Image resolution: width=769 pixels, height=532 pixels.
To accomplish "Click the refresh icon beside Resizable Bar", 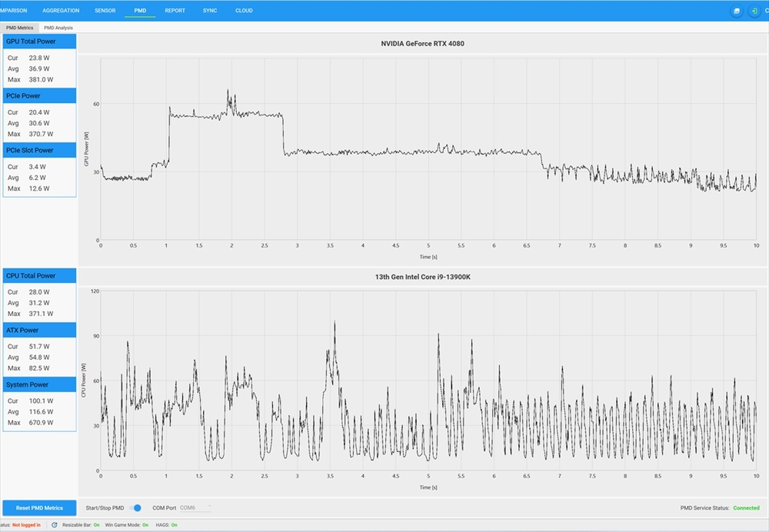I will tap(55, 524).
